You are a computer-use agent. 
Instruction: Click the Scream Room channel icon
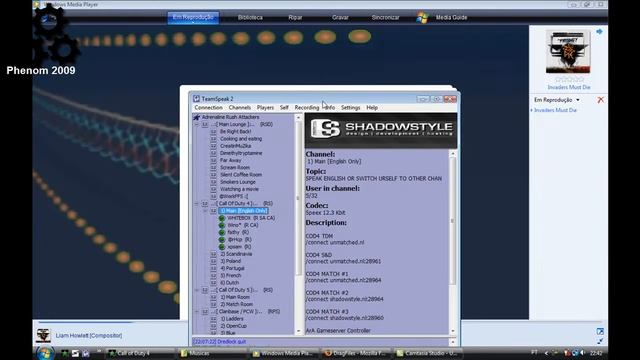[213, 167]
